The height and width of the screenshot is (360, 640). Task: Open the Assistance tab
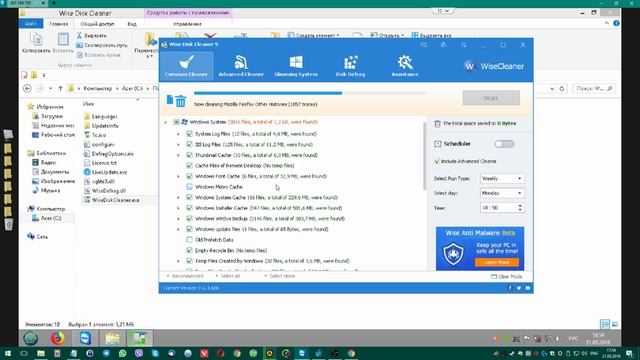coord(405,66)
